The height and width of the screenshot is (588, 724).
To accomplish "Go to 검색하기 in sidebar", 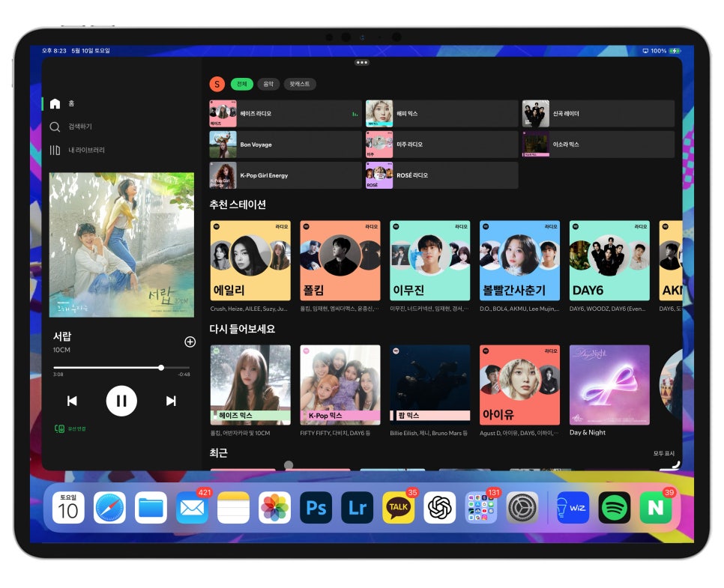I will point(80,127).
